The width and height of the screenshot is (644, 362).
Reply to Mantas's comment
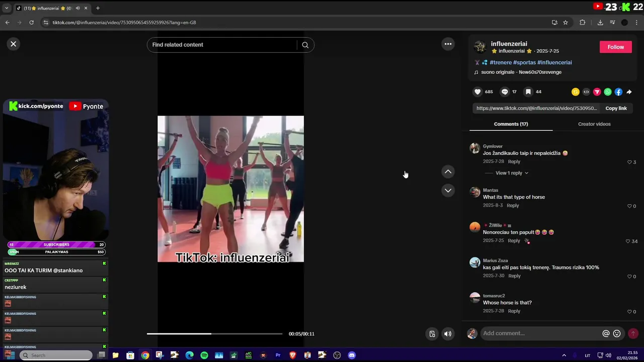click(x=513, y=205)
